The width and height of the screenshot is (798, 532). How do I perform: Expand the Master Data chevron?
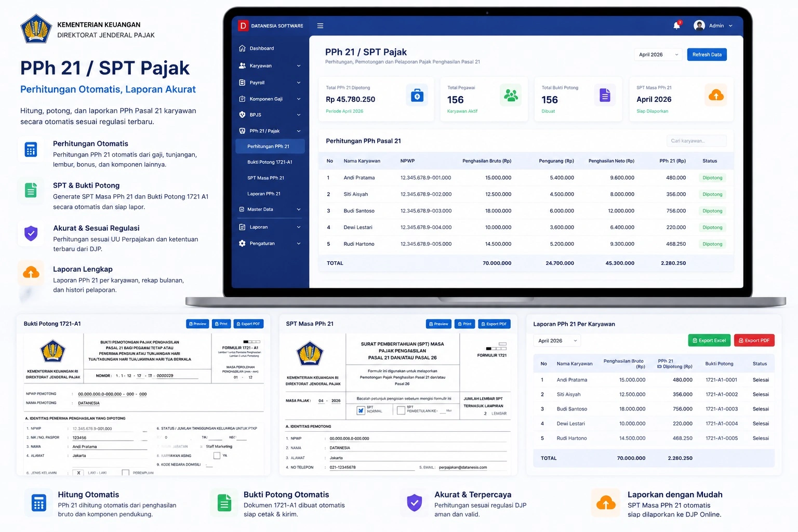(x=299, y=209)
